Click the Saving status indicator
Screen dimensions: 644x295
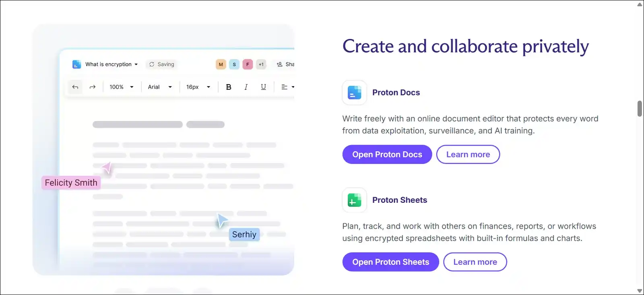click(162, 64)
